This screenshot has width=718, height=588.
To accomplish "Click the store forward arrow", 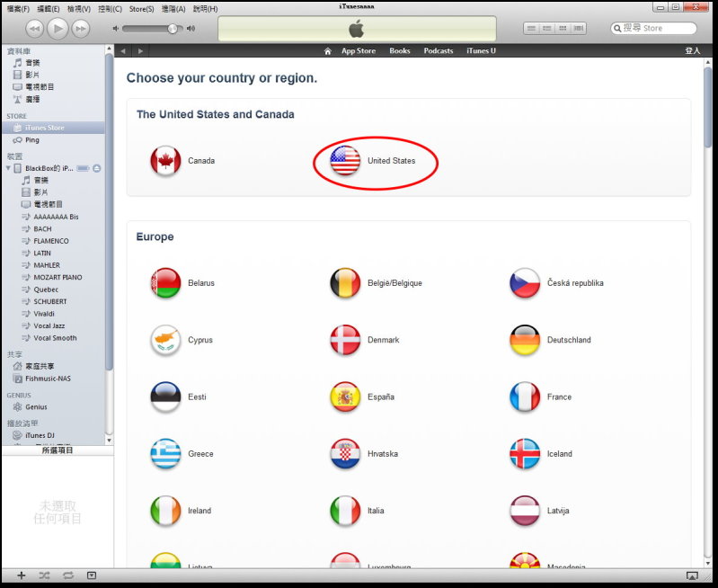I will (x=140, y=51).
